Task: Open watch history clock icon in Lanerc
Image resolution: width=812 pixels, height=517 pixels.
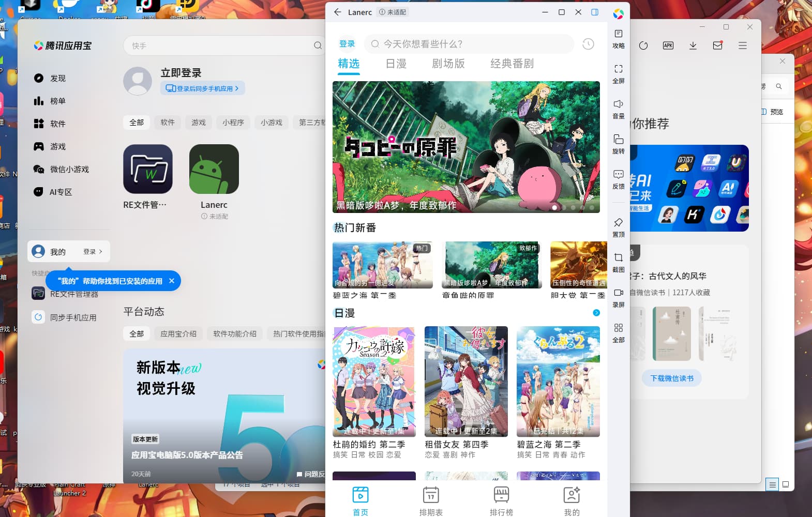Action: (x=588, y=44)
